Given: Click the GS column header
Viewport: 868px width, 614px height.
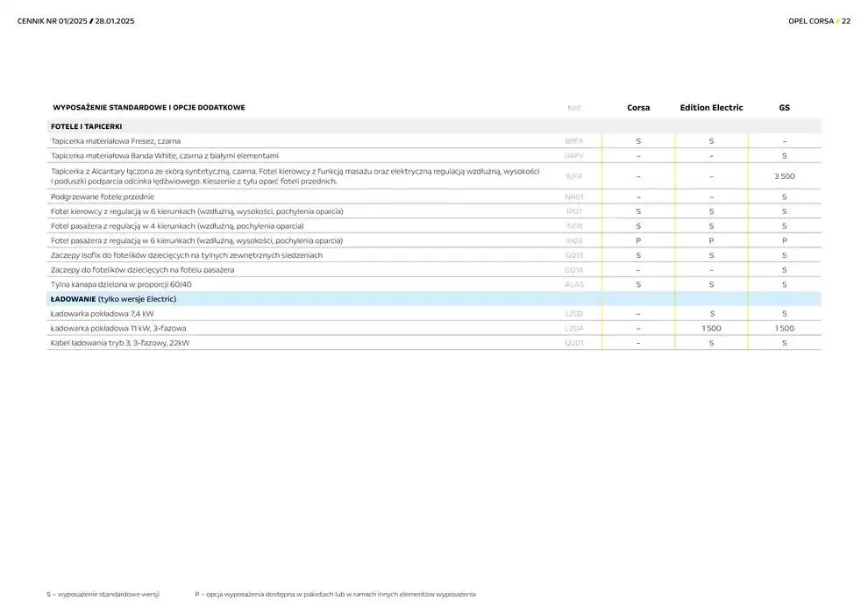Looking at the screenshot, I should pyautogui.click(x=784, y=108).
